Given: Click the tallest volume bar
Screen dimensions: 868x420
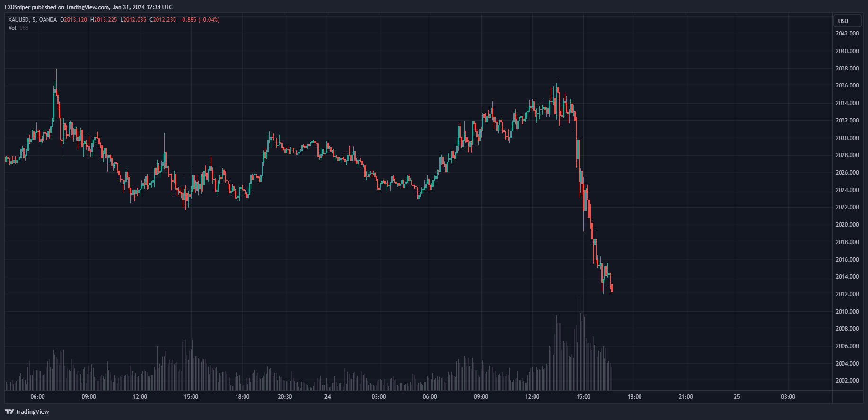Looking at the screenshot, I should point(579,345).
